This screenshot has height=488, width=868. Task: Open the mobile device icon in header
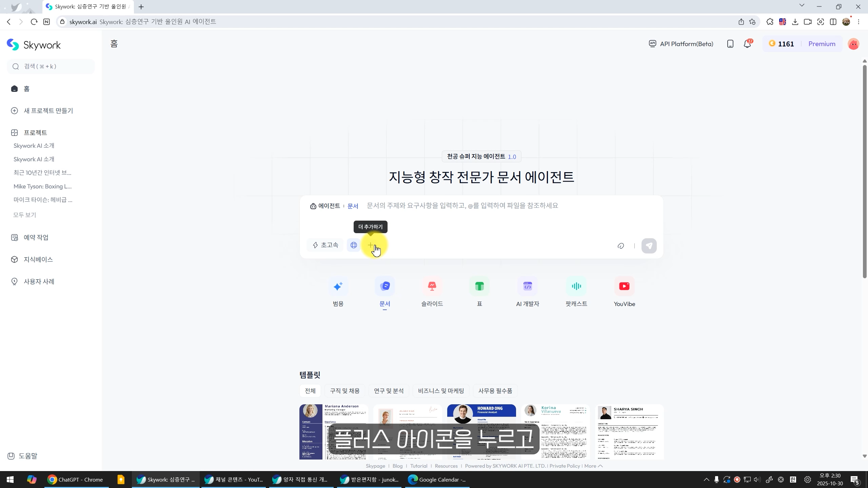click(x=730, y=44)
